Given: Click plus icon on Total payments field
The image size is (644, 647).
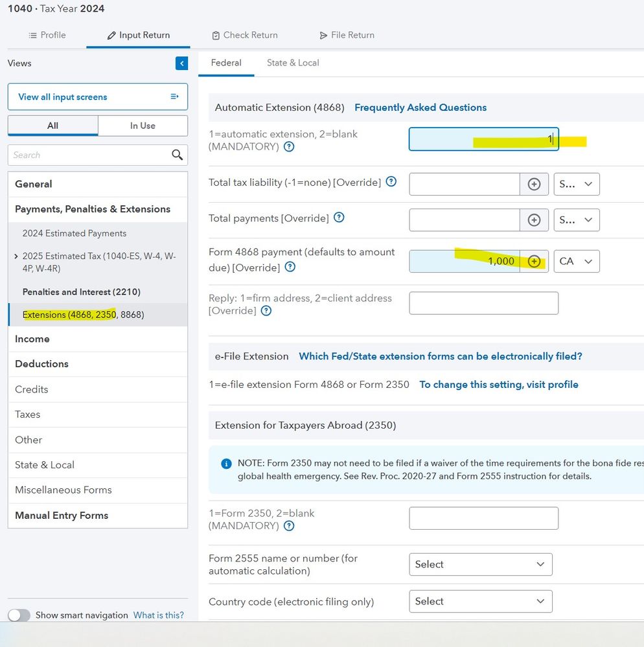Looking at the screenshot, I should tap(534, 220).
